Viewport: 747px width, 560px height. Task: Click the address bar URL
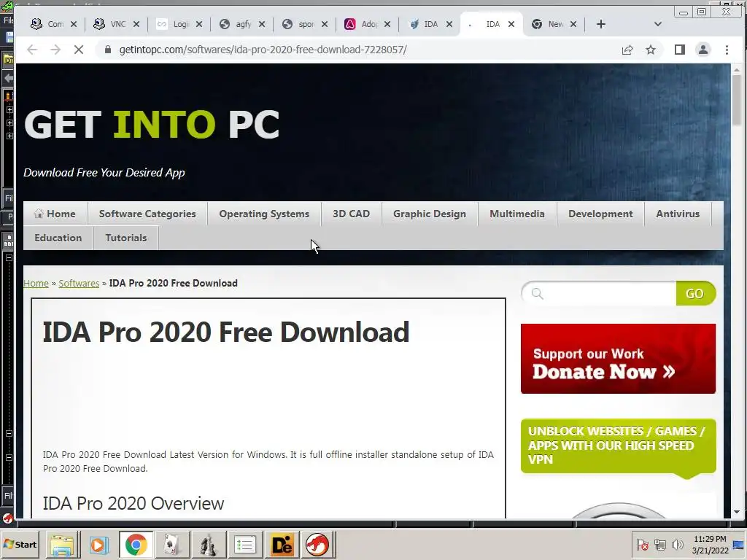pyautogui.click(x=263, y=50)
